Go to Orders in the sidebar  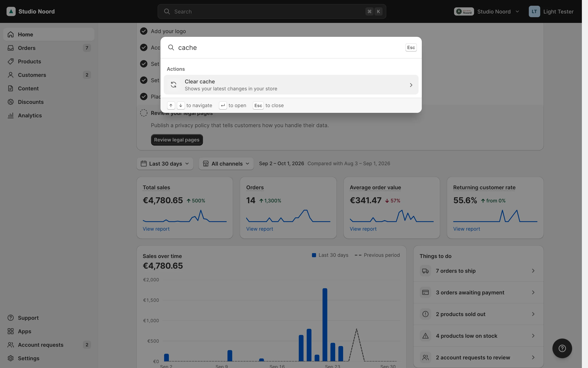49,48
